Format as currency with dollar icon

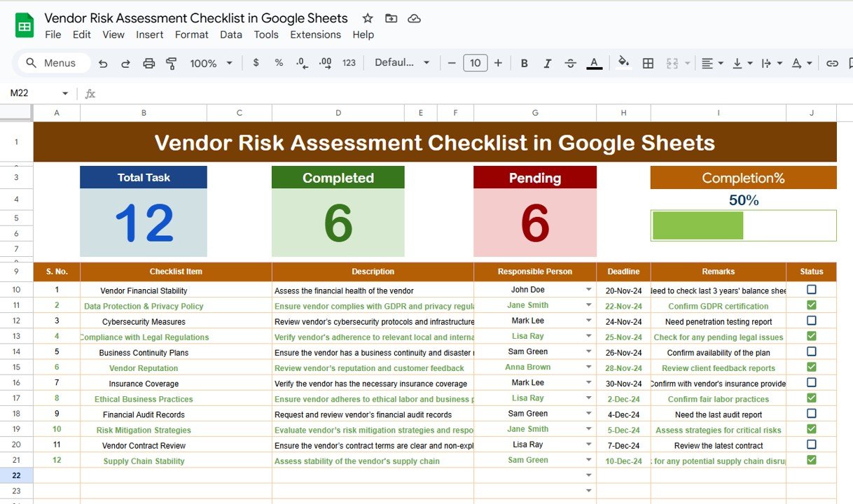pos(256,63)
